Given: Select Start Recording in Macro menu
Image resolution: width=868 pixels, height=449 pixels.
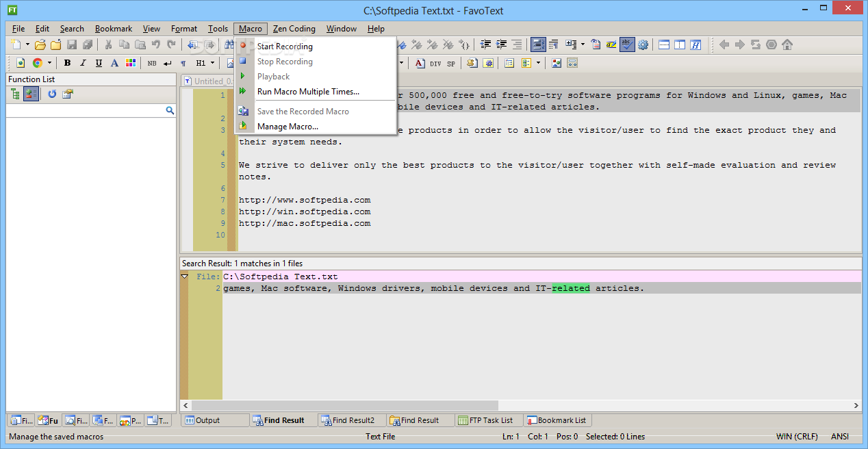Looking at the screenshot, I should click(x=285, y=47).
